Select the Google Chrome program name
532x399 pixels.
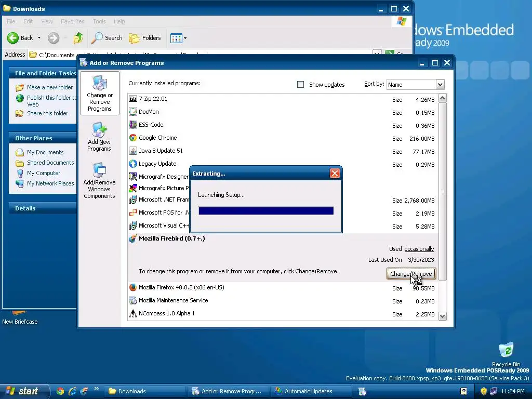click(158, 138)
